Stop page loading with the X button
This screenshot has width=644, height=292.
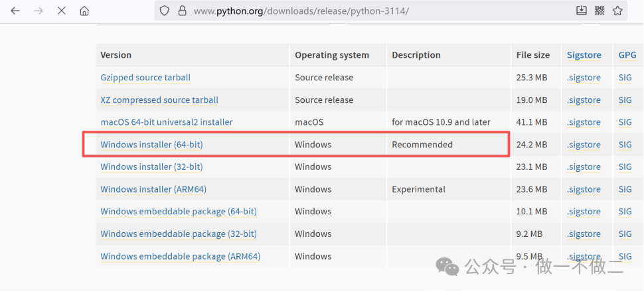tap(62, 11)
